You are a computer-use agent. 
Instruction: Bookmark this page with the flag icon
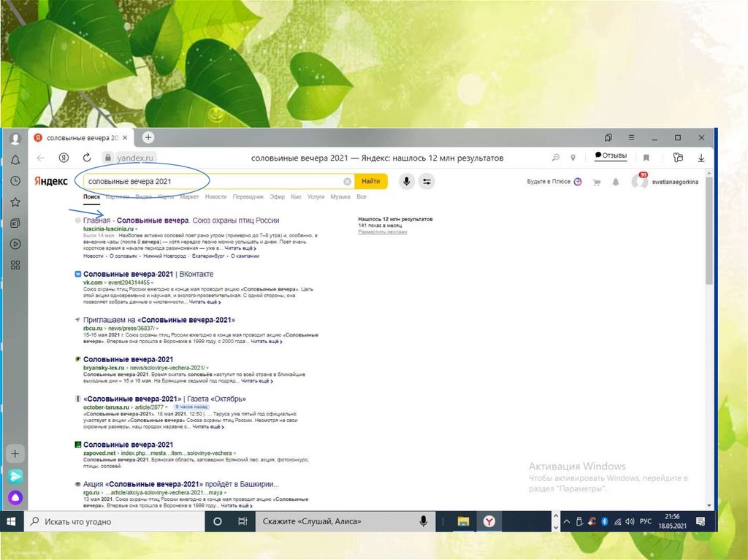click(646, 158)
